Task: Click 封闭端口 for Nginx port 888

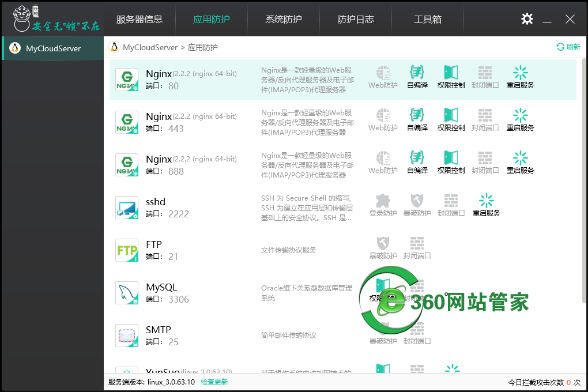Action: click(485, 163)
